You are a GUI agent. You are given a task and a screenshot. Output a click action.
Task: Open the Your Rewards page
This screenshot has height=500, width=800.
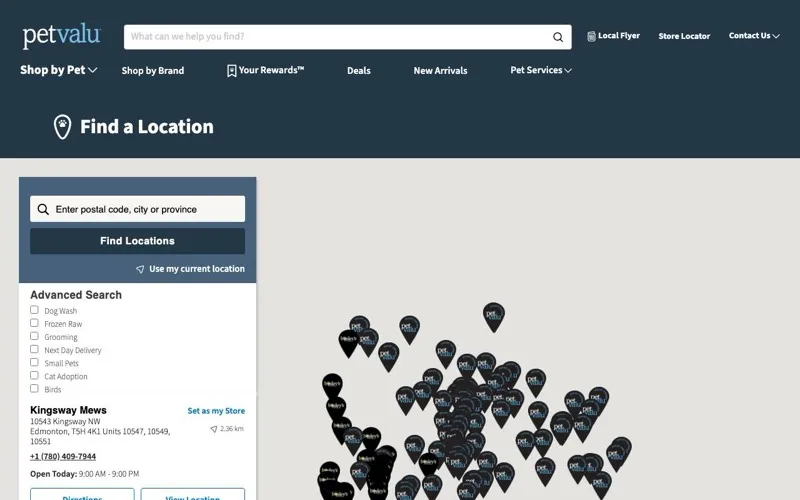tap(265, 70)
